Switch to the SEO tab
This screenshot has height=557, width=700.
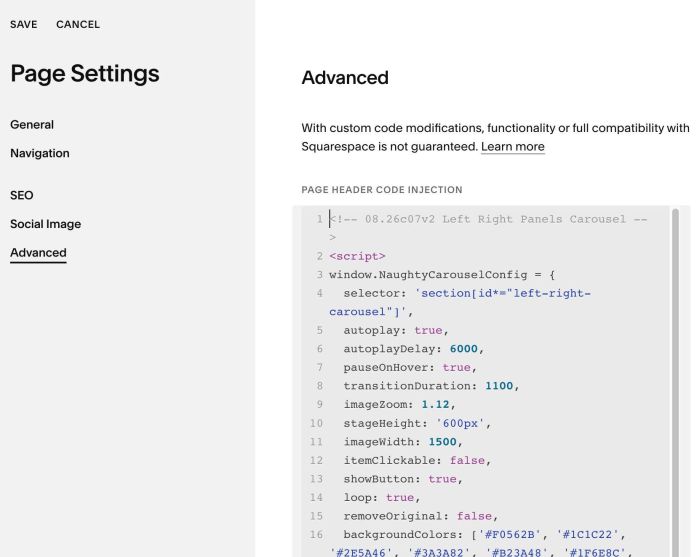click(21, 195)
